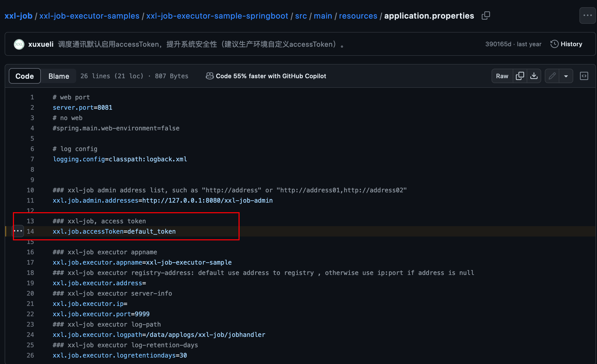
Task: Select line number 7
Action: [x=32, y=159]
